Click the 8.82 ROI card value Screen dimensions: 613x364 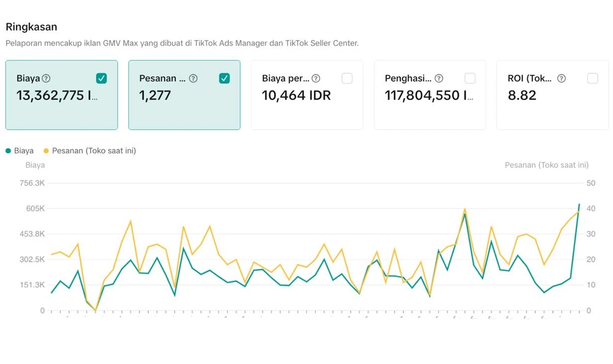(522, 95)
